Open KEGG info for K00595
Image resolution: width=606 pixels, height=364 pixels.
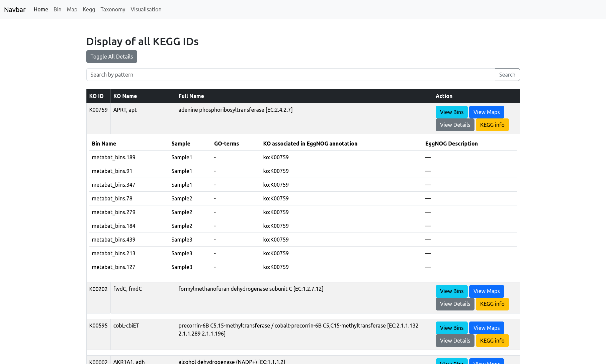coord(492,341)
